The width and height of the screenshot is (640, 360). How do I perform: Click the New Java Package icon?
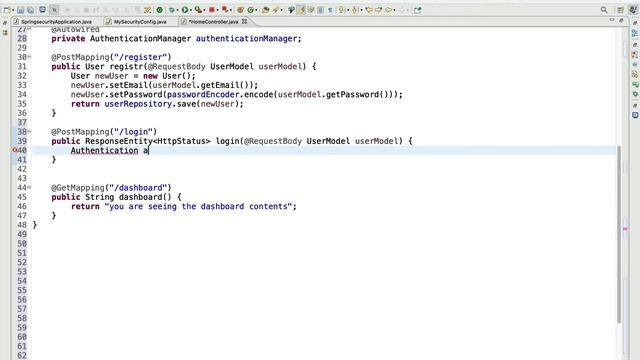(x=240, y=10)
